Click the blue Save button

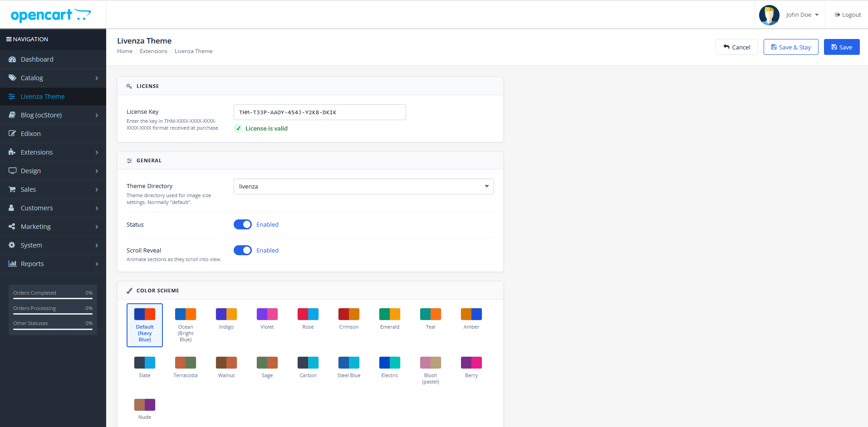coord(842,47)
